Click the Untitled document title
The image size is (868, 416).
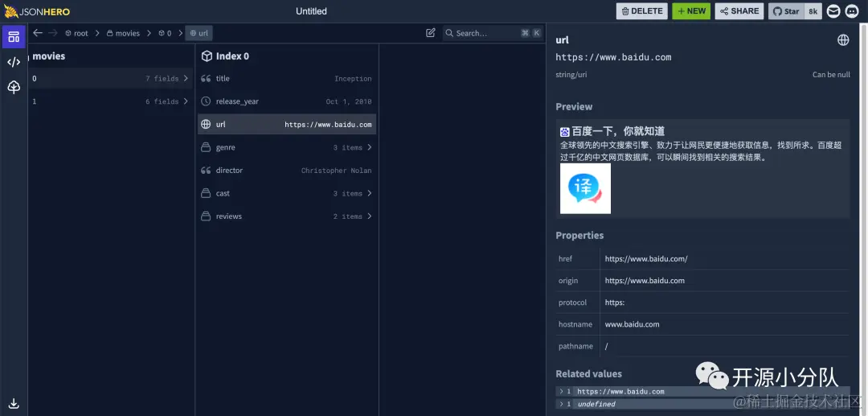click(x=311, y=11)
